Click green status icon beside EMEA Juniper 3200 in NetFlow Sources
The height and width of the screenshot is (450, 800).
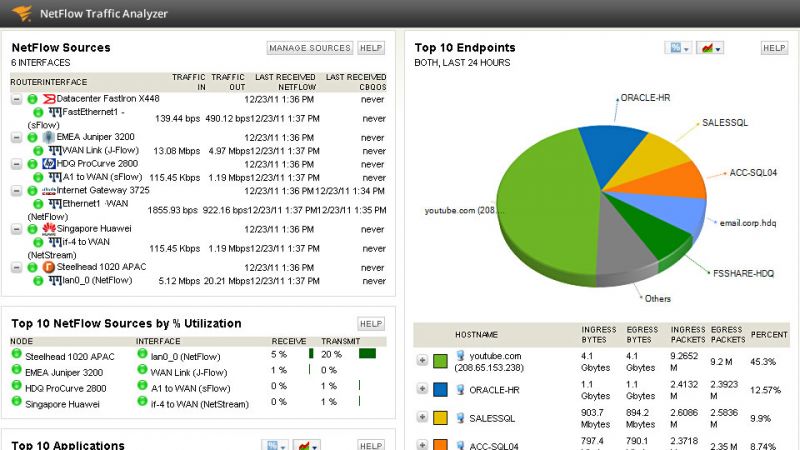[32, 137]
